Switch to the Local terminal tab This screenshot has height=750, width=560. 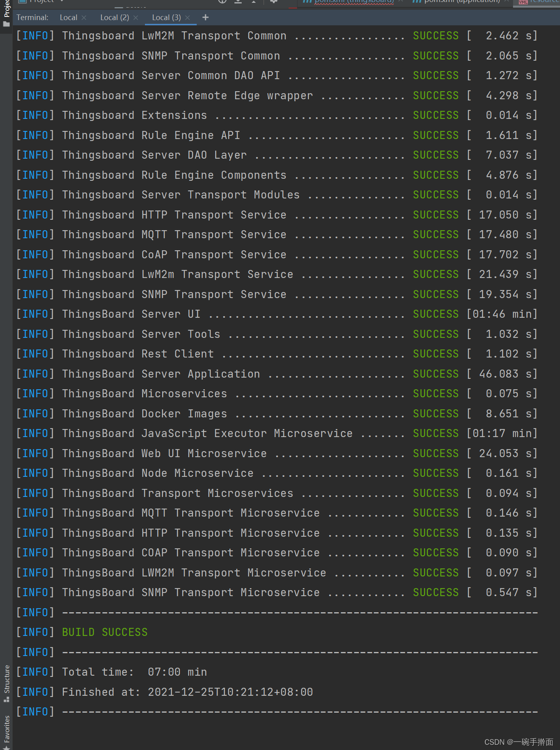[68, 18]
